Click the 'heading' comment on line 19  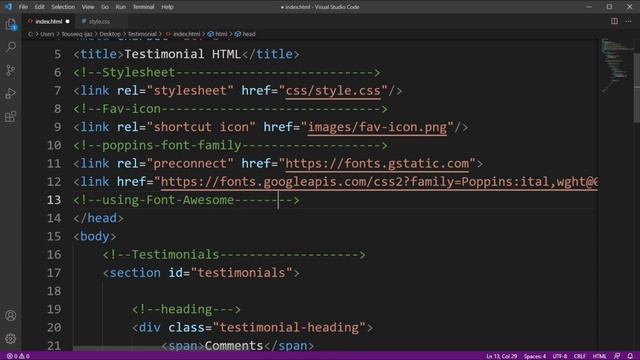(186, 309)
